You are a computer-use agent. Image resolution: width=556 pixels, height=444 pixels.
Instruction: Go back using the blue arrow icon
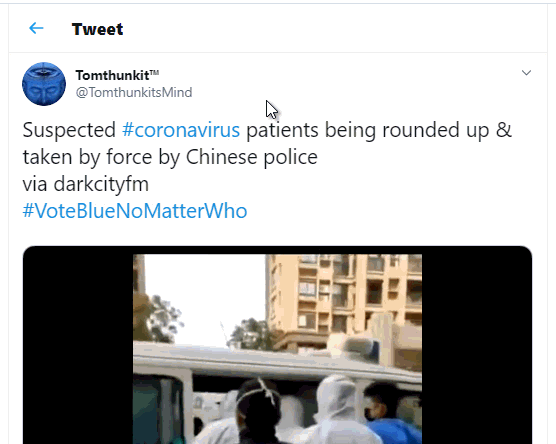click(36, 28)
